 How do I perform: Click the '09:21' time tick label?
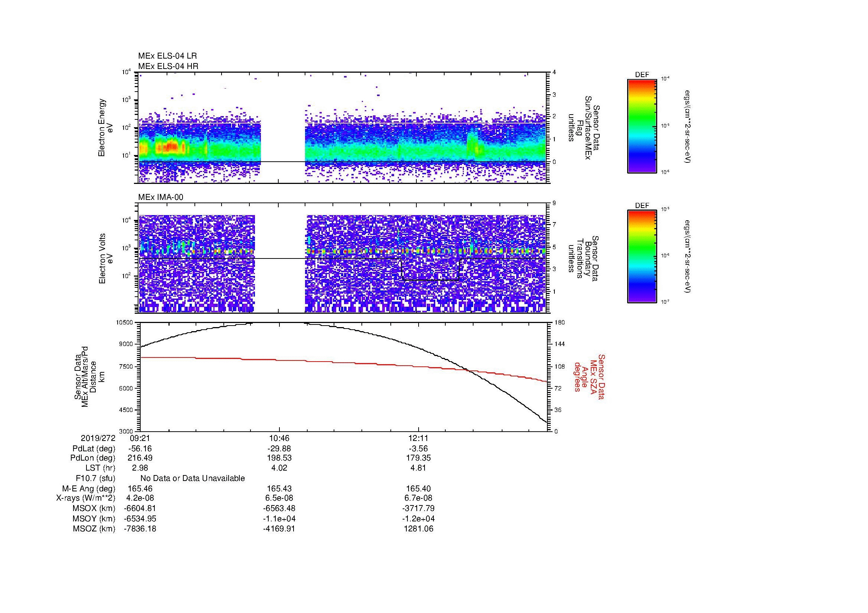[x=140, y=438]
